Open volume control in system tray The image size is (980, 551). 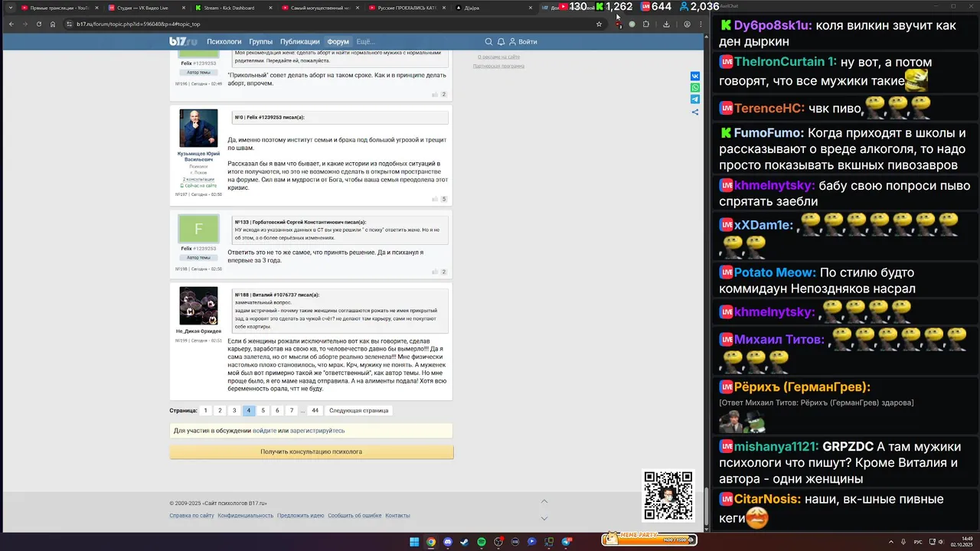[942, 542]
